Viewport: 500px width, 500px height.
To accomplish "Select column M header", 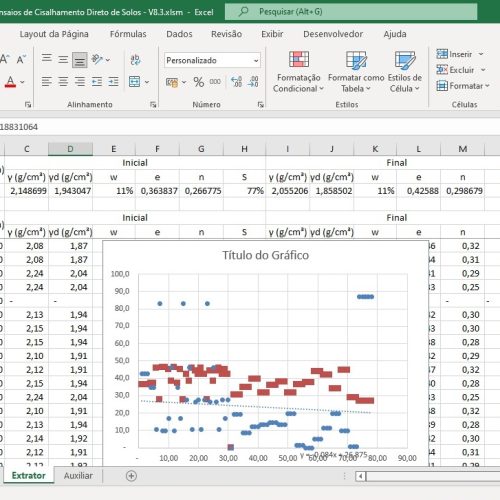I will [462, 149].
